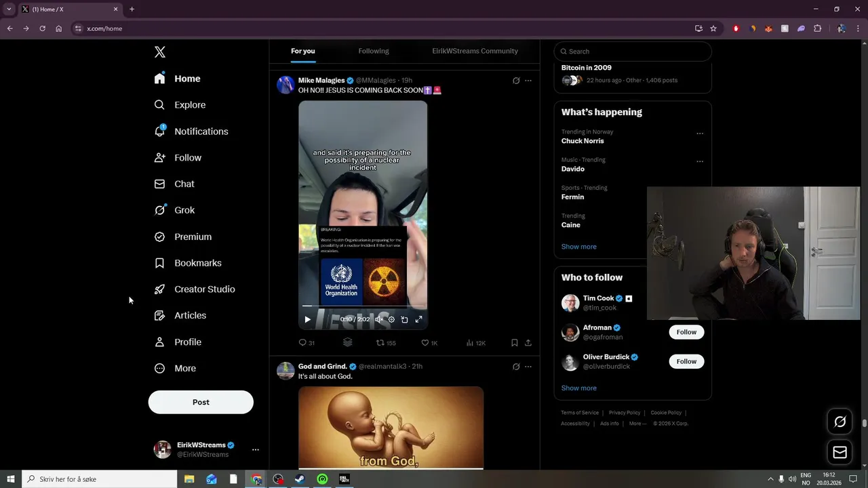Toggle picture-in-picture for the video

pyautogui.click(x=404, y=319)
